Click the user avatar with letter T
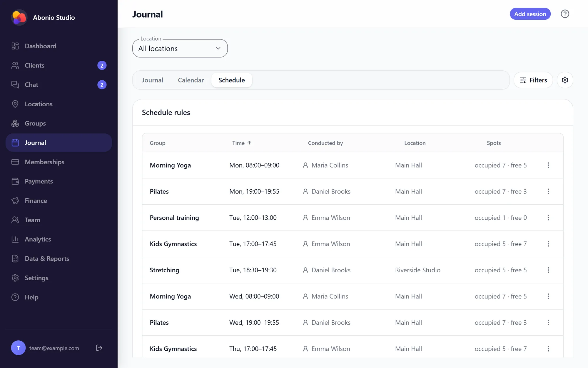Viewport: 588px width, 368px height. 18,348
